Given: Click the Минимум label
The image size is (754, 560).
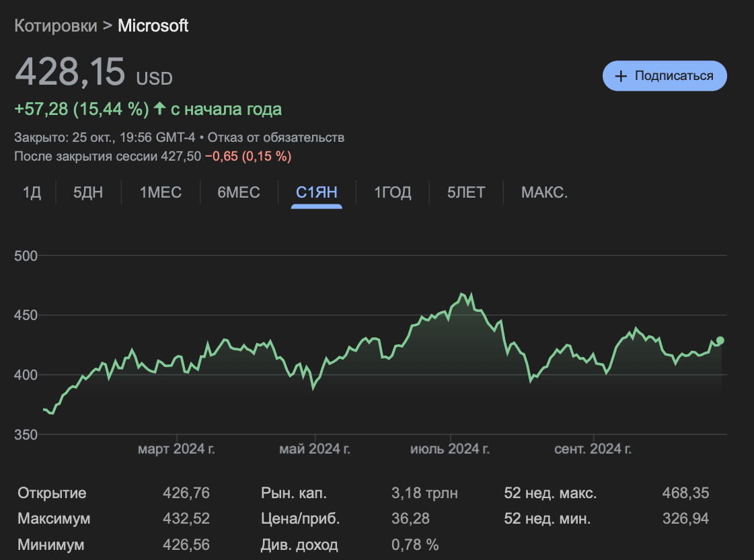Looking at the screenshot, I should tap(51, 545).
